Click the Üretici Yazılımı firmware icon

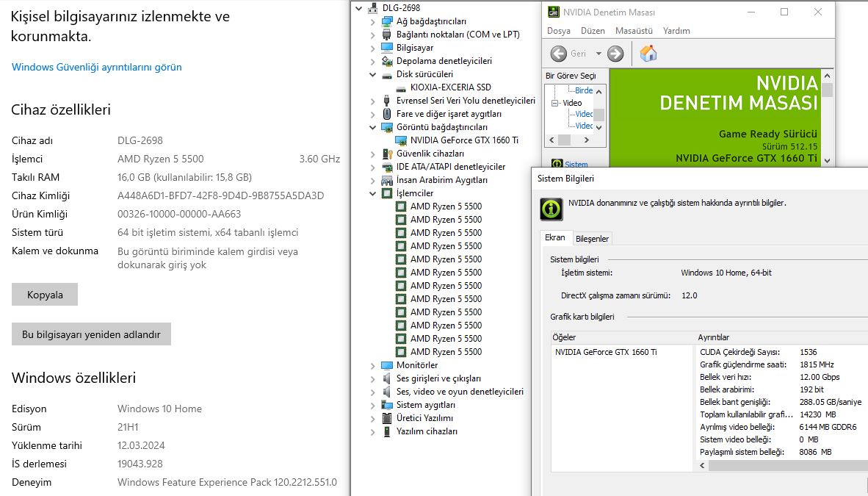pyautogui.click(x=387, y=418)
